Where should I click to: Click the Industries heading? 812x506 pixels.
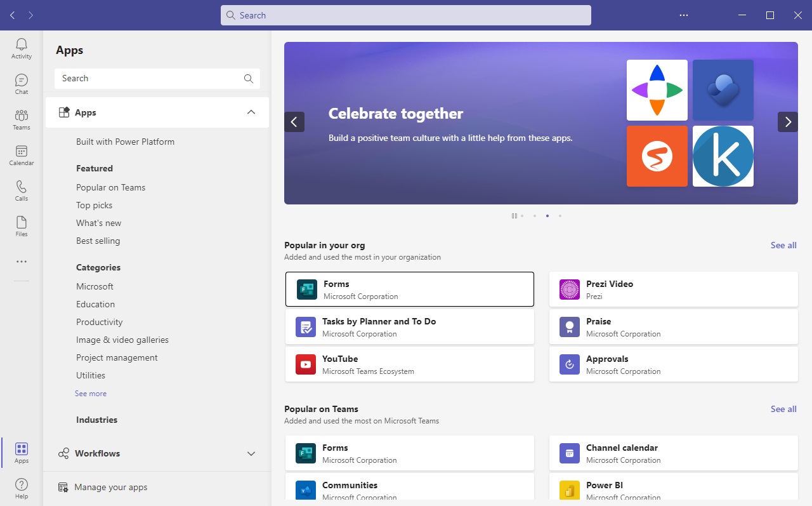[x=97, y=420]
